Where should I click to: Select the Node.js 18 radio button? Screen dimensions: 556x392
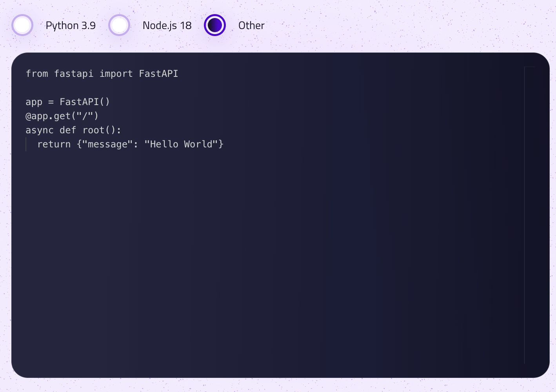click(119, 25)
